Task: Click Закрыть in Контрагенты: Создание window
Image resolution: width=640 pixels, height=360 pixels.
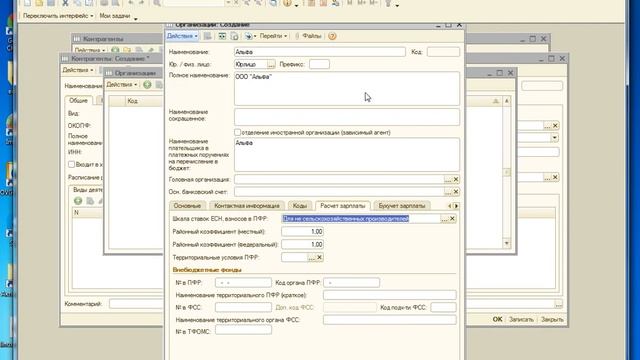Action: [552, 319]
